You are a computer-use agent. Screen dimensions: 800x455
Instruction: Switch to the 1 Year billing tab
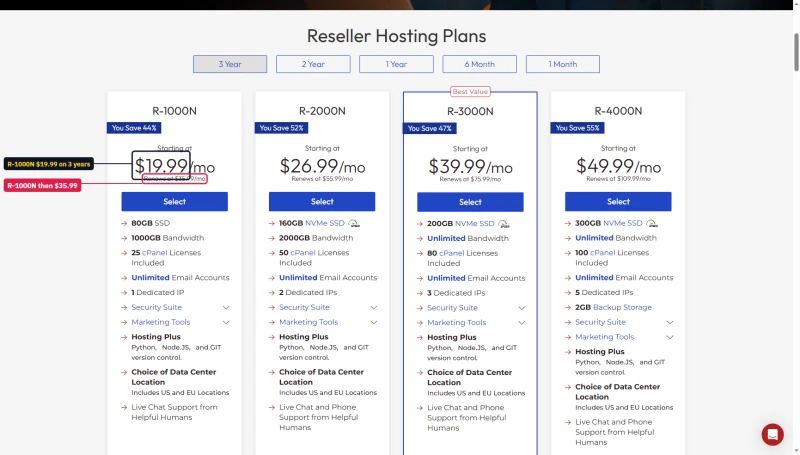pos(396,64)
